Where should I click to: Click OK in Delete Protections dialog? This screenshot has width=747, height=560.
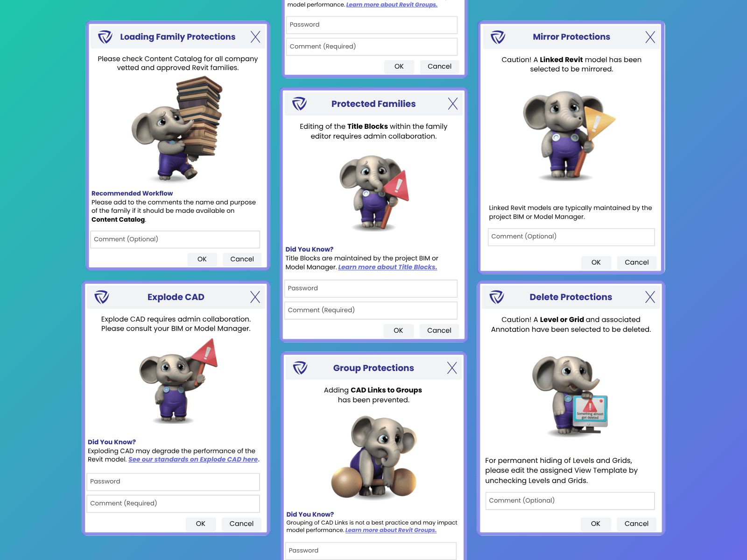tap(596, 524)
